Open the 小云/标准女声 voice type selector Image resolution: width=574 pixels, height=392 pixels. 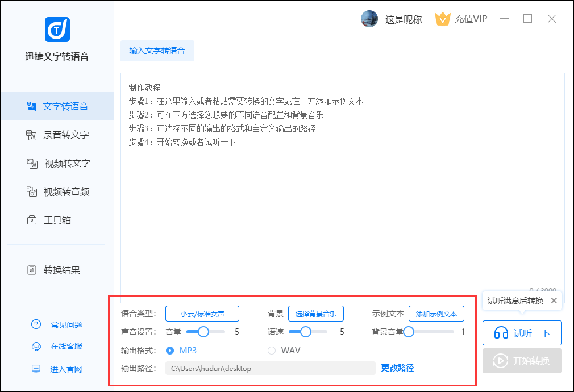(202, 314)
